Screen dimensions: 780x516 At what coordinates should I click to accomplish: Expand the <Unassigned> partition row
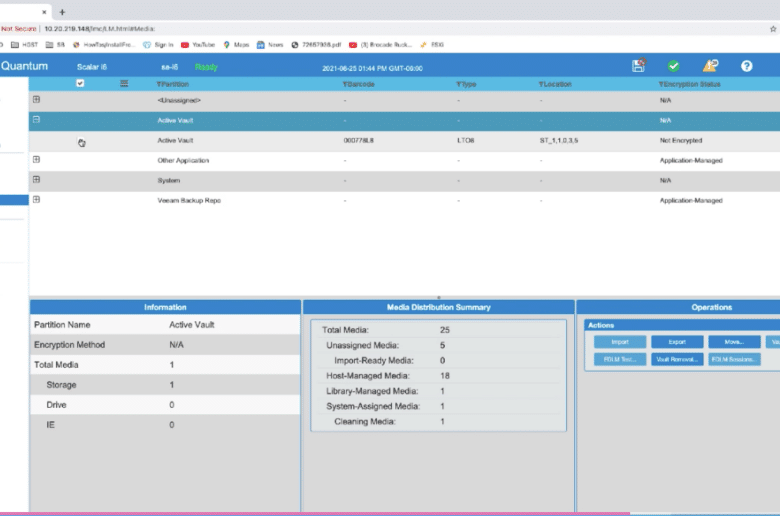(x=36, y=100)
